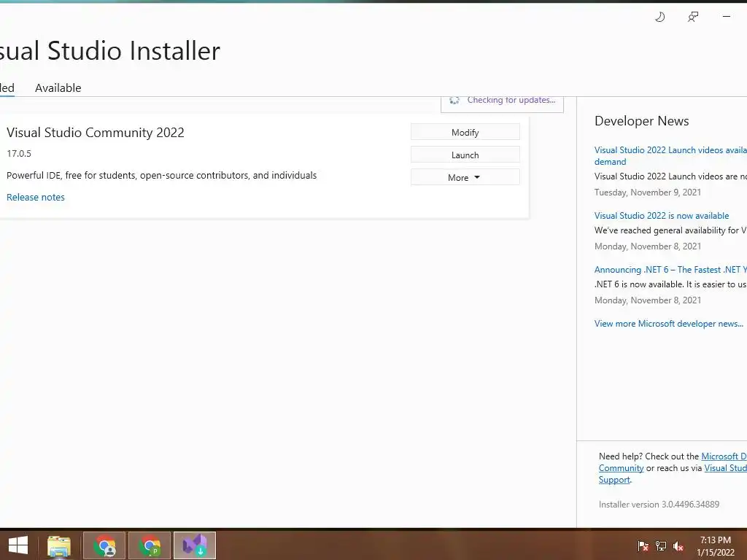Switch to the Installed tab
747x560 pixels.
(7, 88)
